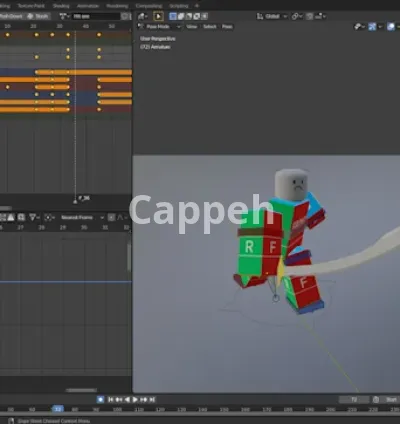Toggle fake user shield for the action

pyautogui.click(x=125, y=16)
